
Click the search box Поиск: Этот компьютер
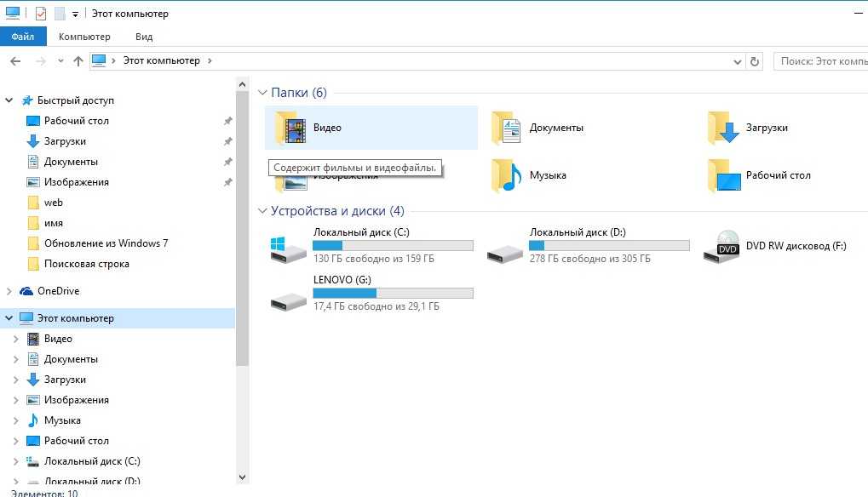coord(822,61)
